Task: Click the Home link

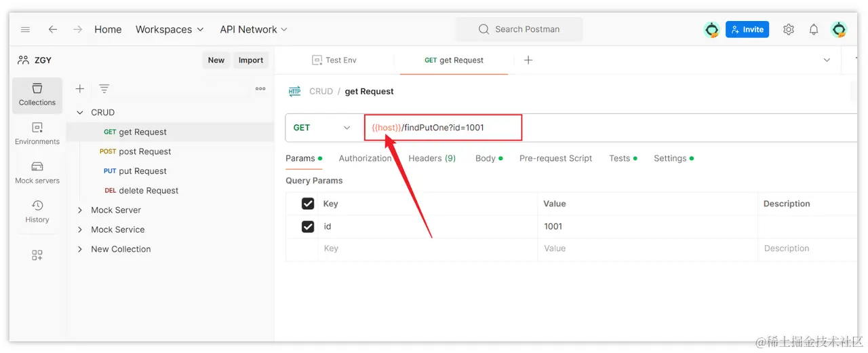Action: [x=108, y=29]
